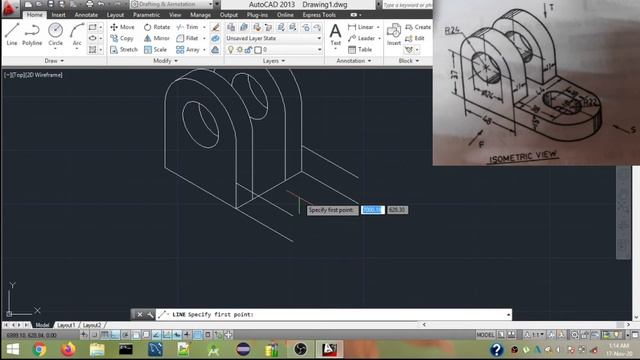Click the Hatch tool icon
Image resolution: width=640 pixels, height=360 pixels.
click(x=93, y=49)
